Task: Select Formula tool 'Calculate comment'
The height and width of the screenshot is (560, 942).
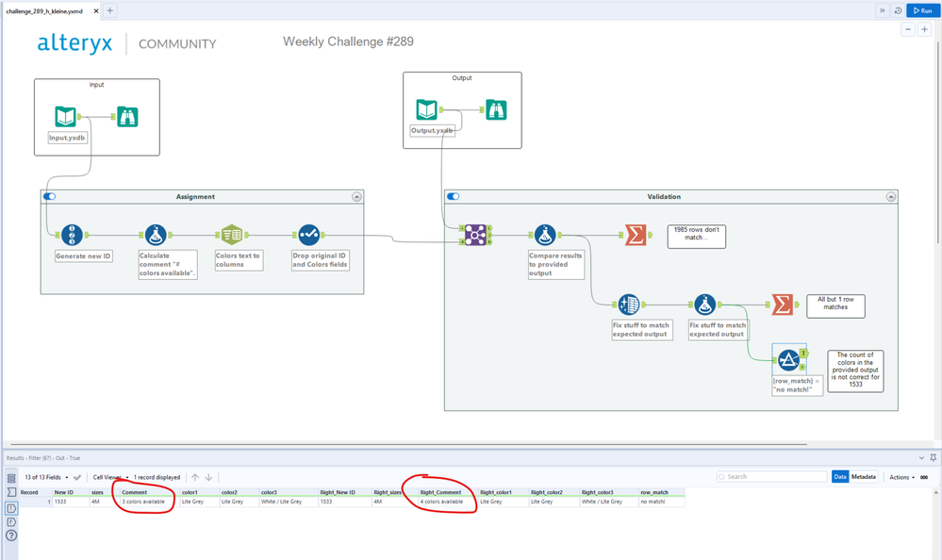Action: point(156,235)
